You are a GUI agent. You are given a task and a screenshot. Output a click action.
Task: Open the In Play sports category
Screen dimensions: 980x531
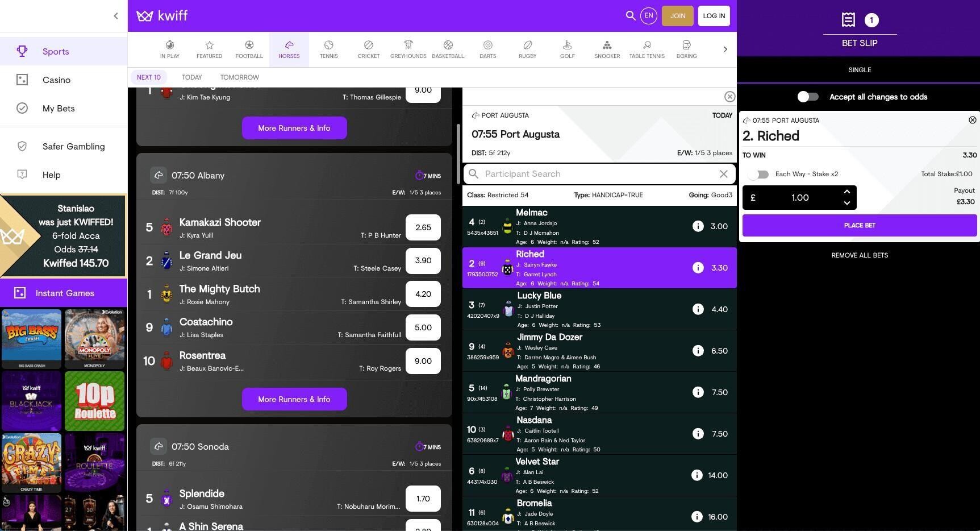click(170, 49)
